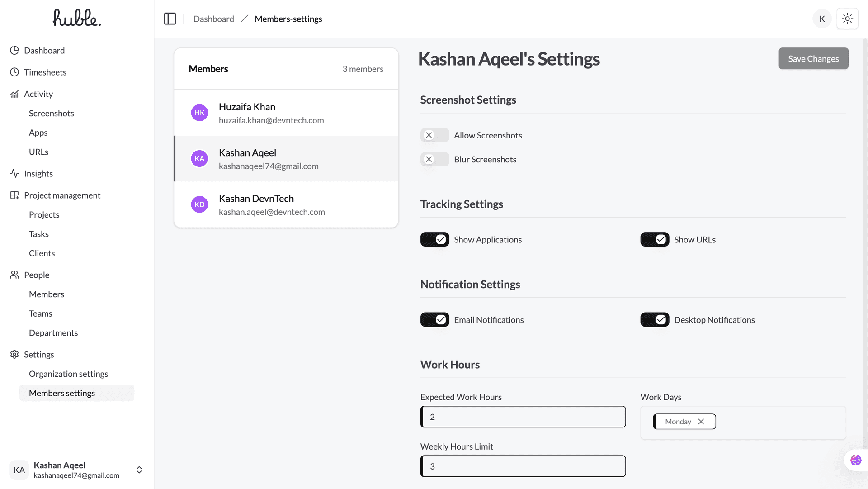Open the K user avatar
Viewport: 868px width, 489px height.
click(x=822, y=19)
